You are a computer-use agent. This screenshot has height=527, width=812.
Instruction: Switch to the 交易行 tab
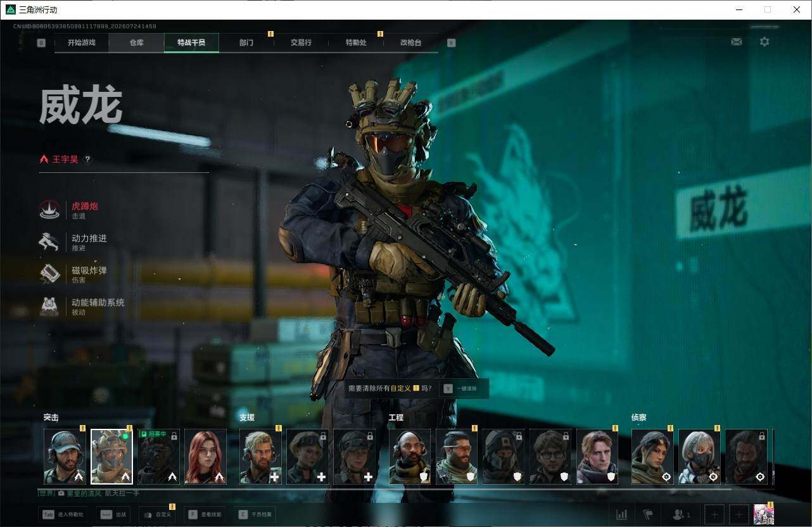301,42
